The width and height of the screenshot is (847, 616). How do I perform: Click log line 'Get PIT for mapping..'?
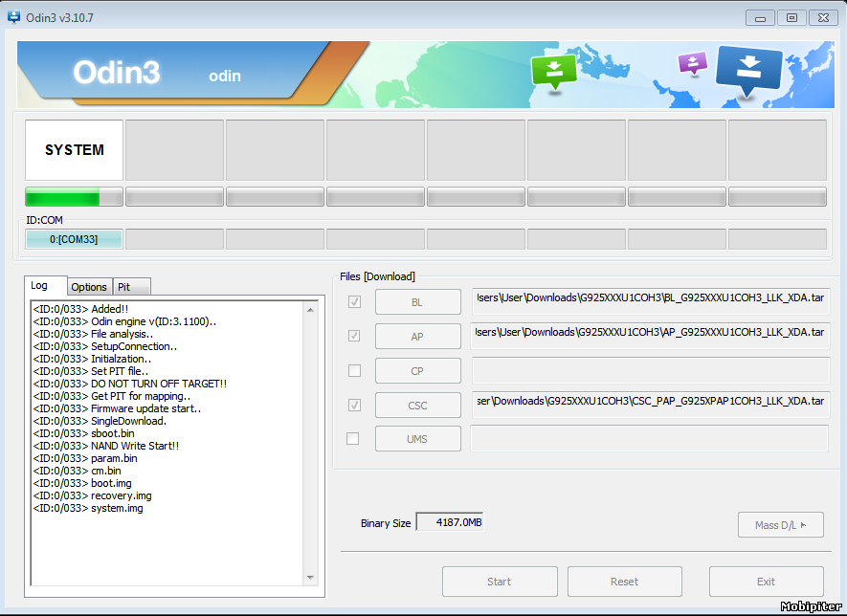click(112, 396)
